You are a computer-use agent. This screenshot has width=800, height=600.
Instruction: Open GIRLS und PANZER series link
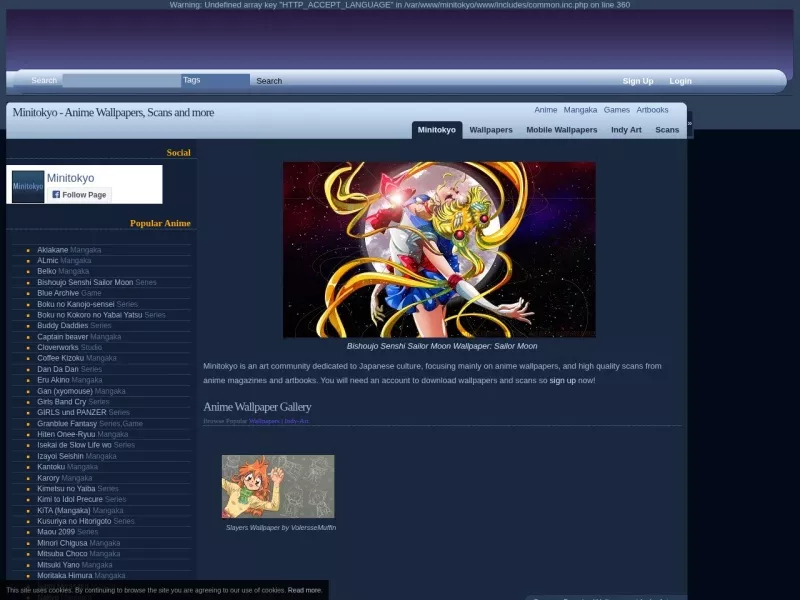[72, 412]
